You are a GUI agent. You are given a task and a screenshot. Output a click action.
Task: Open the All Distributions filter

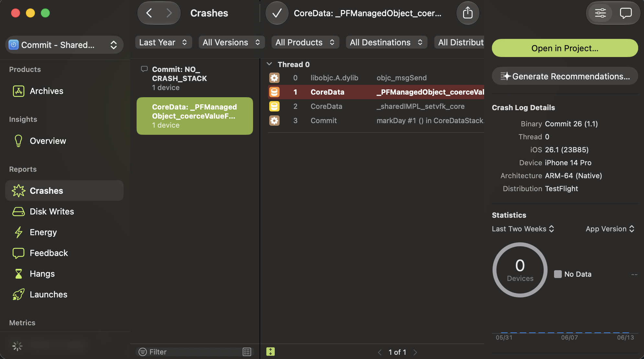tap(459, 42)
